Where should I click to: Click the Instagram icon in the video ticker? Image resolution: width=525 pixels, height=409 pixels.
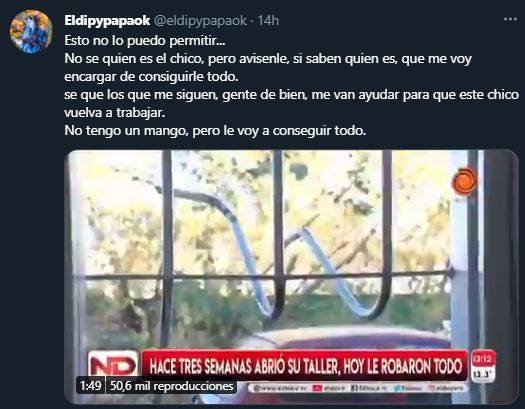click(x=432, y=388)
